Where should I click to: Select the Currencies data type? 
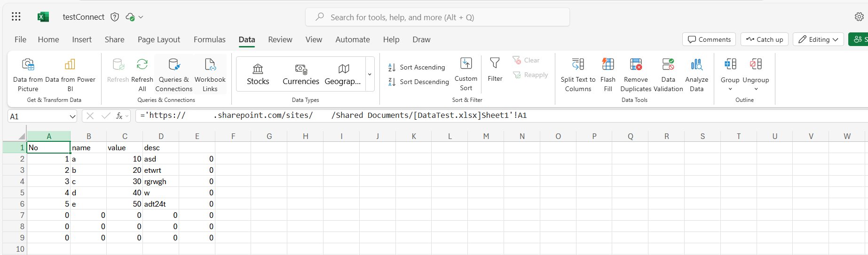pos(301,74)
